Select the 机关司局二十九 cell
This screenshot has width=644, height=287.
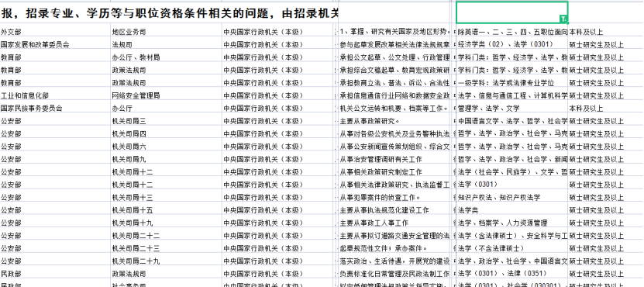pyautogui.click(x=167, y=261)
